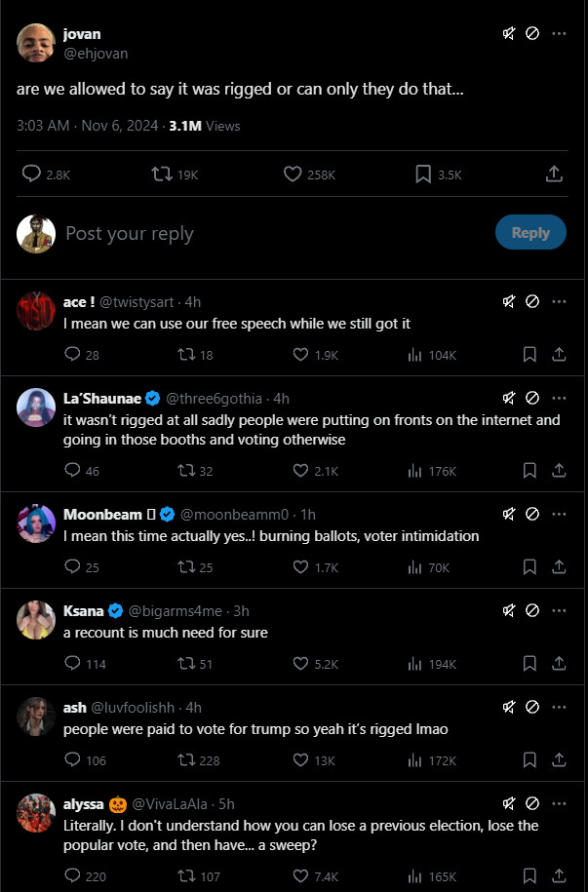Image resolution: width=588 pixels, height=892 pixels.
Task: Open more options on ash's reply
Action: (x=559, y=707)
